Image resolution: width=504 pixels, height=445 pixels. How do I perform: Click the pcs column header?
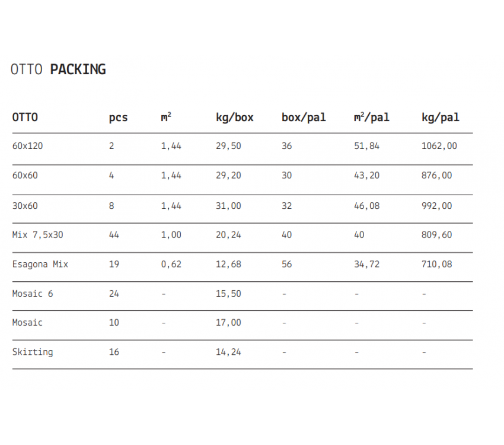pyautogui.click(x=118, y=118)
